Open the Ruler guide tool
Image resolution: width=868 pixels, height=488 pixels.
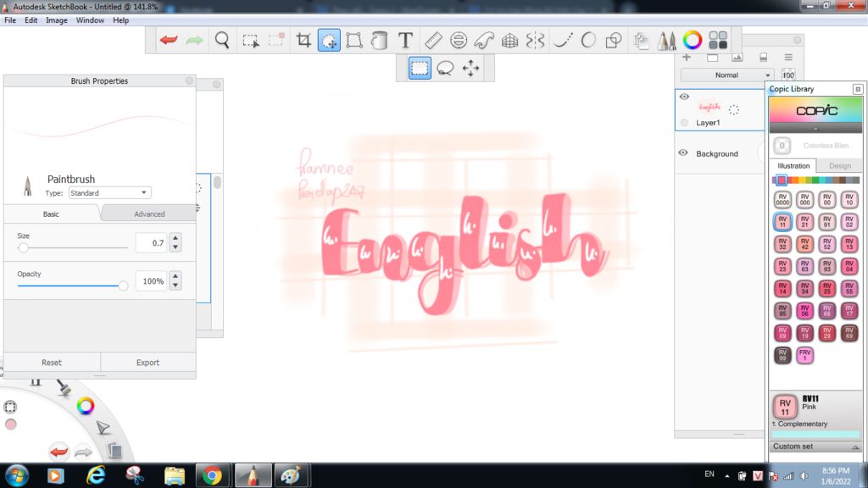tap(433, 41)
